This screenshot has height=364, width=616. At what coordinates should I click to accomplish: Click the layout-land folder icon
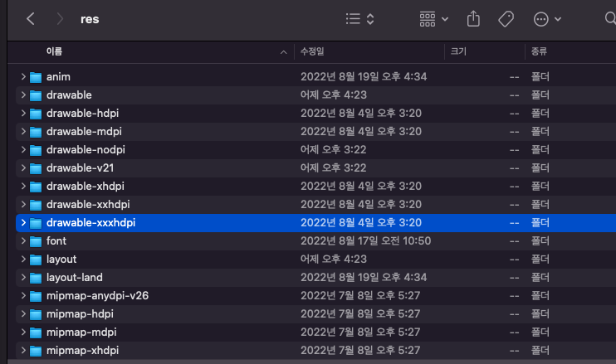pos(36,278)
